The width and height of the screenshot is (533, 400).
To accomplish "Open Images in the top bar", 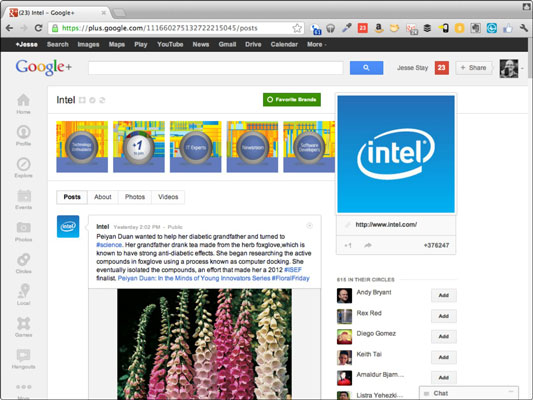I will click(x=88, y=44).
